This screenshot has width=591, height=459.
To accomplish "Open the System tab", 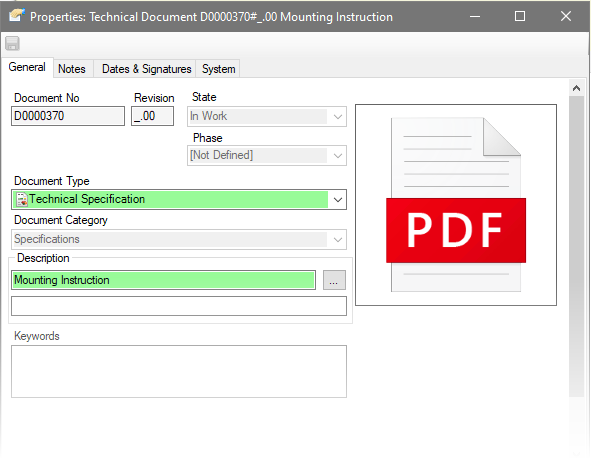I will 218,69.
